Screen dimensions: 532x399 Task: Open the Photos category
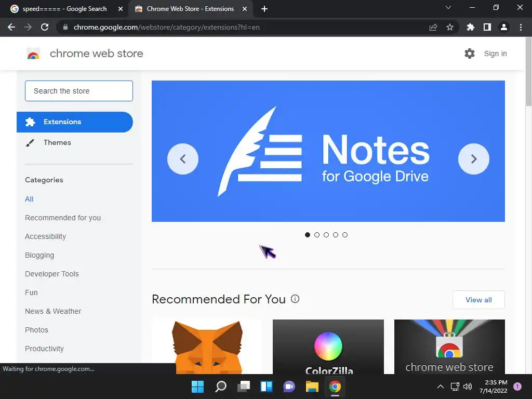(37, 330)
